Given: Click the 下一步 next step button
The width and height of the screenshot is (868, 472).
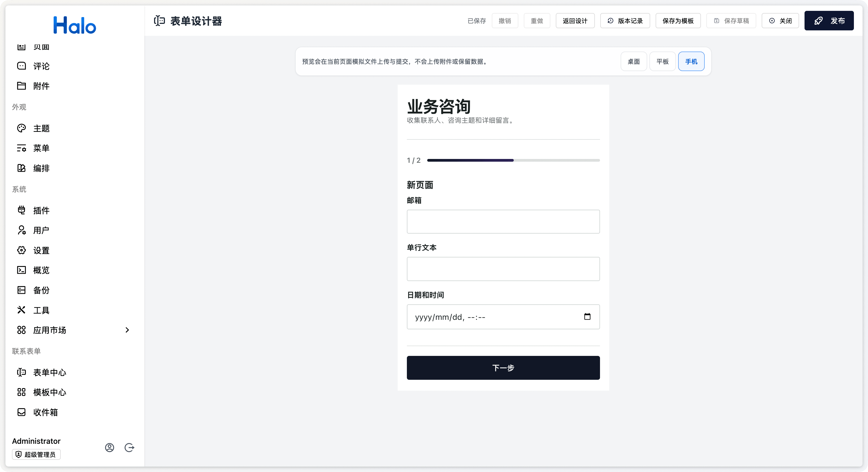Looking at the screenshot, I should pos(503,368).
